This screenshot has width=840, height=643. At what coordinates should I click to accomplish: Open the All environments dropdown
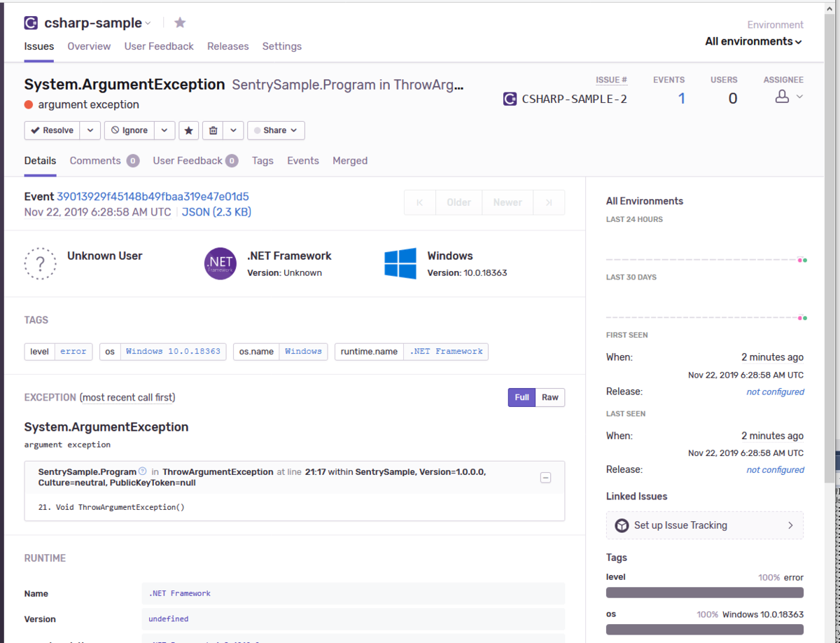(753, 41)
